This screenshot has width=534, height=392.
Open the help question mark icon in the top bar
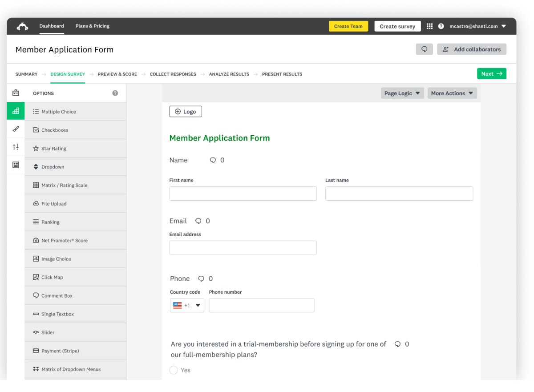click(441, 26)
